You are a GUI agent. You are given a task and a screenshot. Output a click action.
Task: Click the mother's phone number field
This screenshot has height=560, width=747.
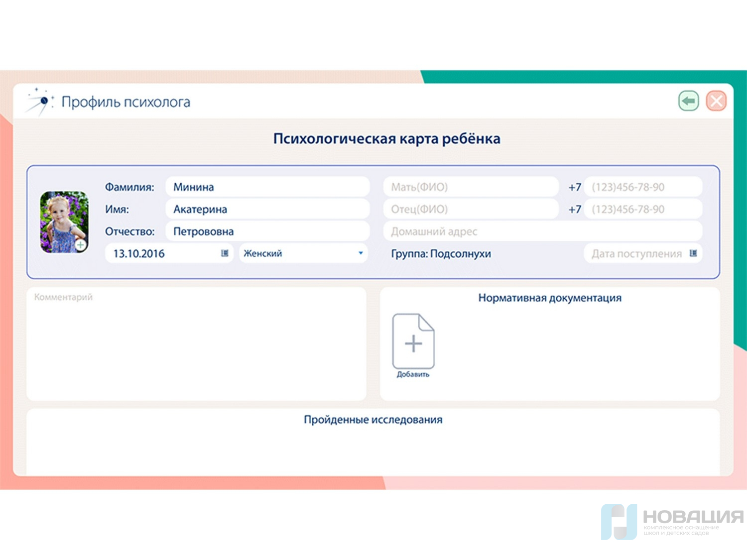click(x=642, y=187)
